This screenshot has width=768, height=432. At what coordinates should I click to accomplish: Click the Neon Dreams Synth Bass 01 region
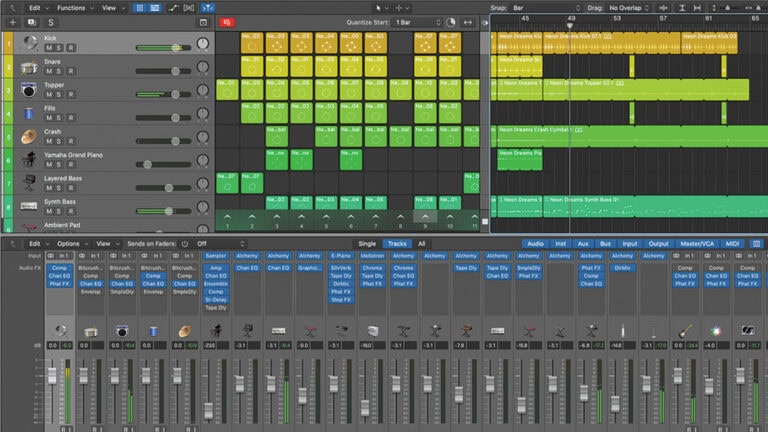[656, 206]
